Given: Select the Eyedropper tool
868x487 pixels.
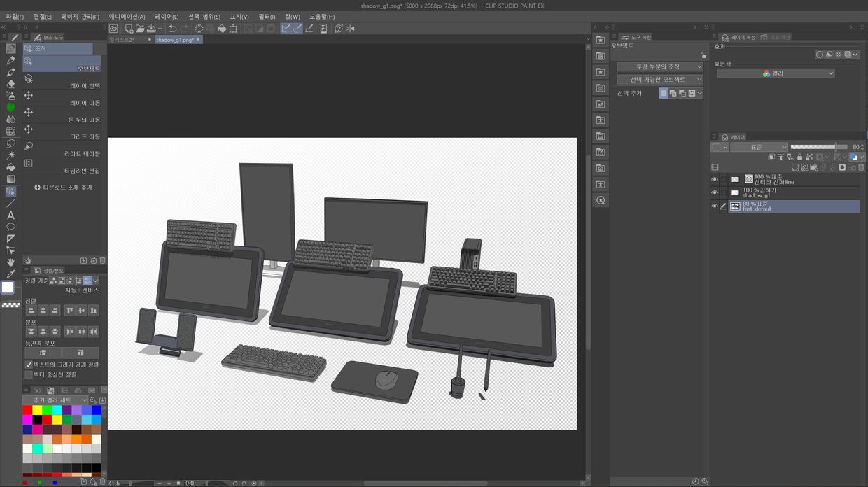Looking at the screenshot, I should (x=10, y=274).
